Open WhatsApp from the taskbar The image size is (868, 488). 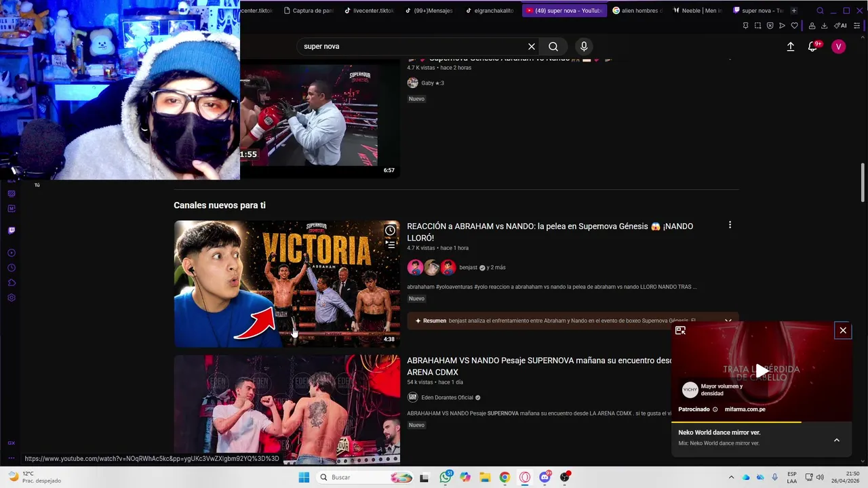pos(446,477)
